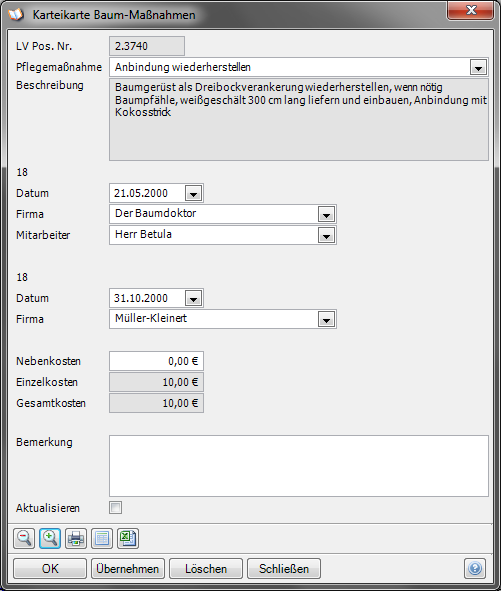Expand the Müller-Kleinert Firma dropdown
501x591 pixels.
pos(326,320)
